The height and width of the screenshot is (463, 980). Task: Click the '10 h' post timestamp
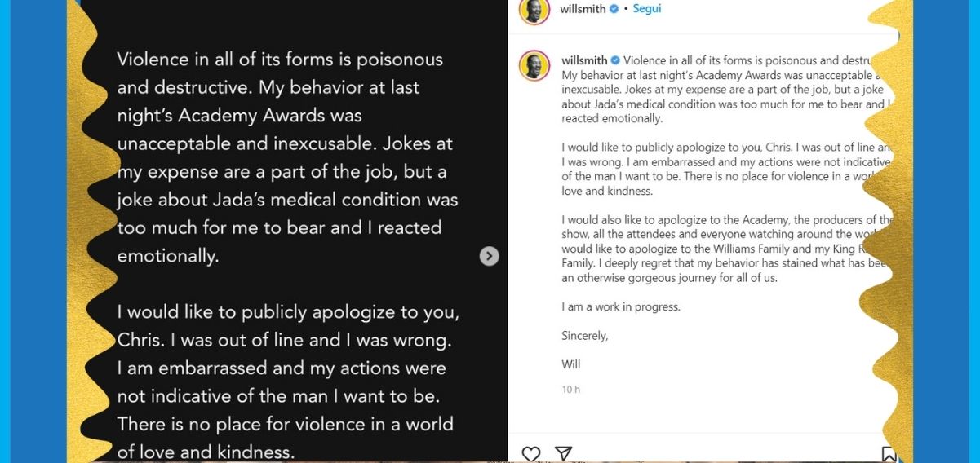(x=570, y=390)
